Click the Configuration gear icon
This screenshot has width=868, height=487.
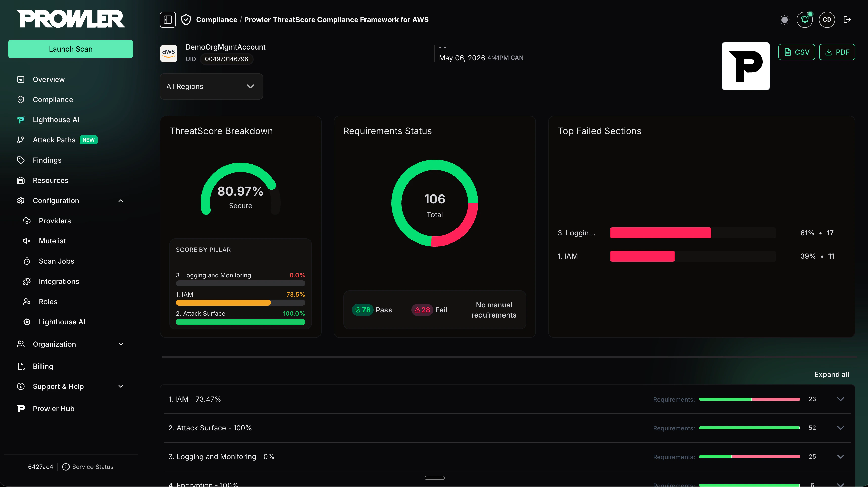pyautogui.click(x=21, y=200)
